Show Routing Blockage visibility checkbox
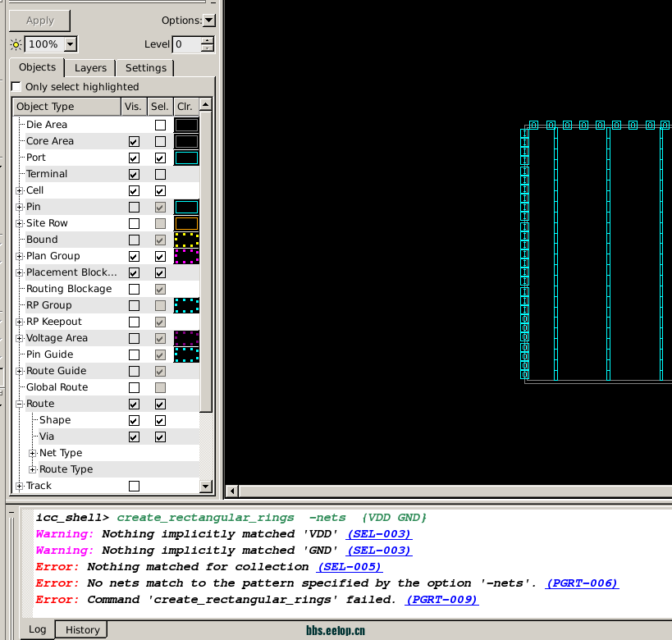Viewport: 672px width, 640px height. click(134, 290)
